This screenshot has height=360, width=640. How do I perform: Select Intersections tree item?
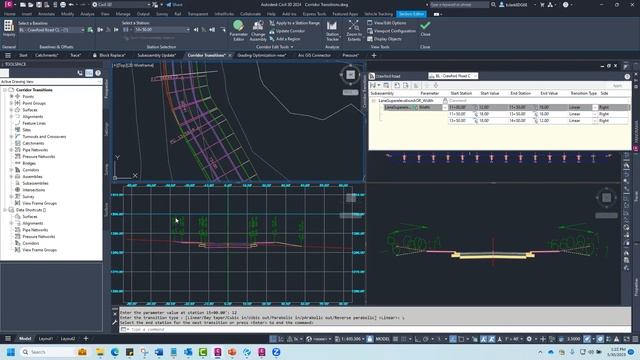point(33,190)
